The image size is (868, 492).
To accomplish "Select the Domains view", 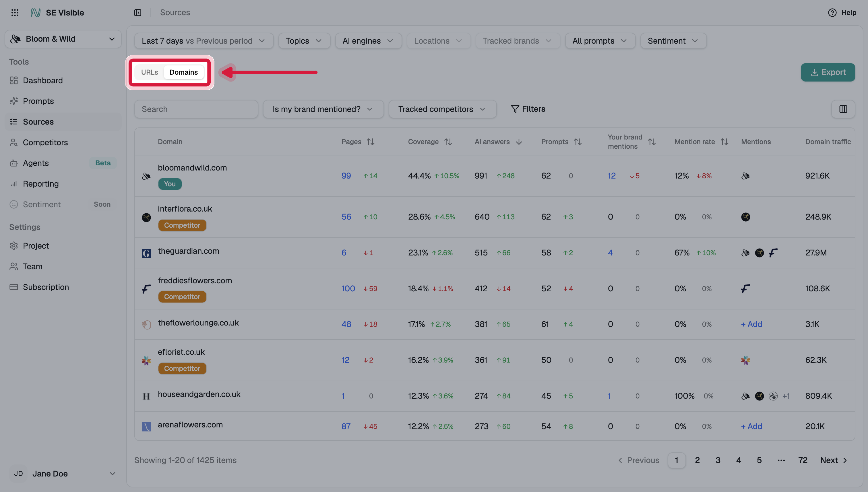I will pos(183,72).
